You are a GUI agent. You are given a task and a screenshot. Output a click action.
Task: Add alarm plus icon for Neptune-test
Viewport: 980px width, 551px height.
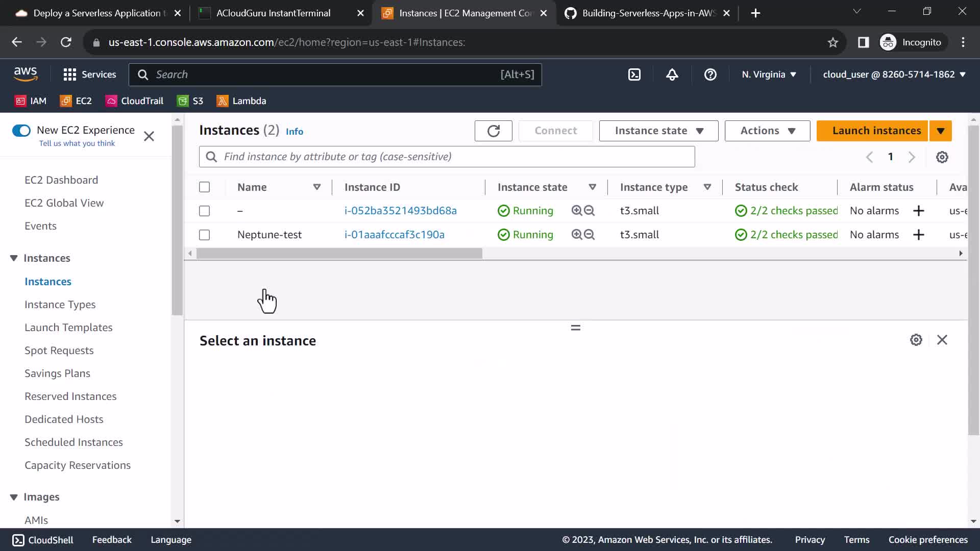pos(918,235)
